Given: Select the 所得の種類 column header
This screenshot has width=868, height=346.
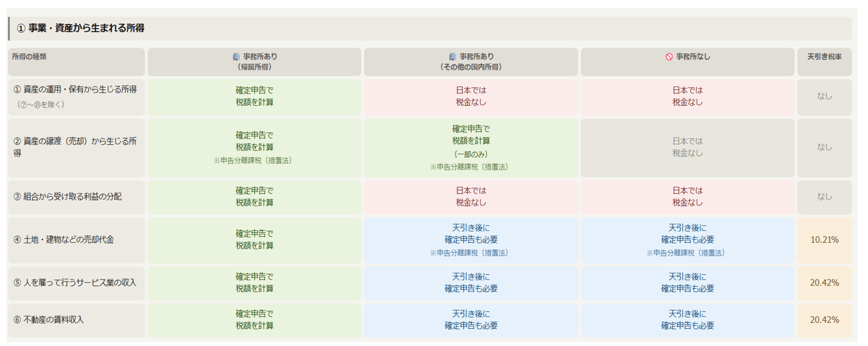Looking at the screenshot, I should [x=29, y=57].
